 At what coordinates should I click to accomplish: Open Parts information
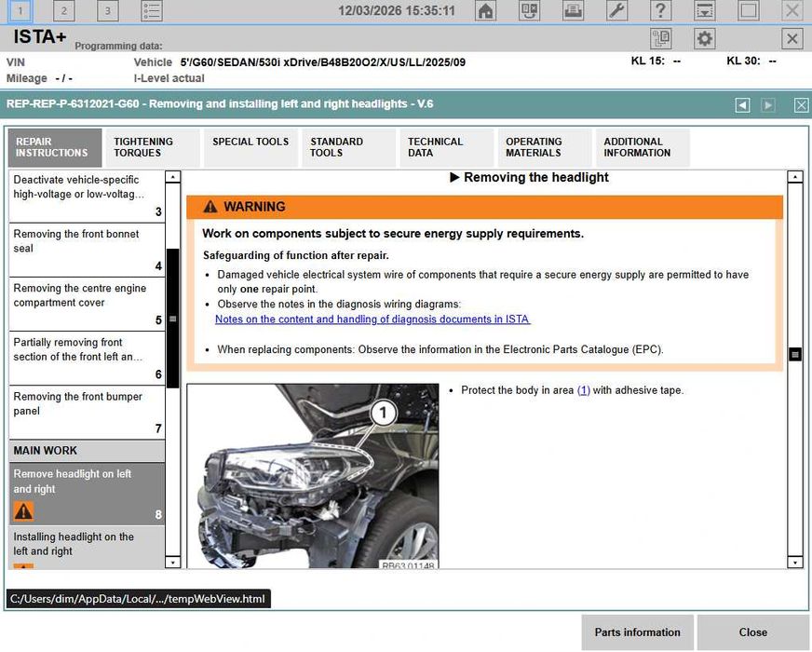(638, 632)
